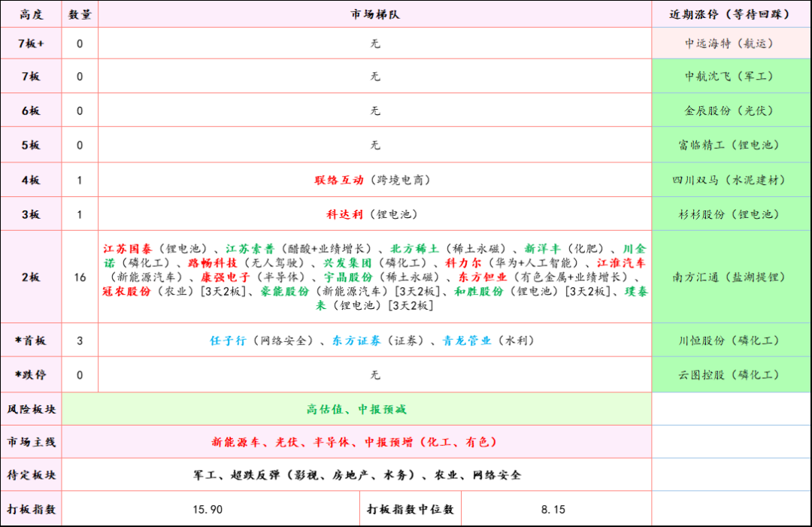
Task: Select the 6板 row label
Action: pyautogui.click(x=31, y=111)
